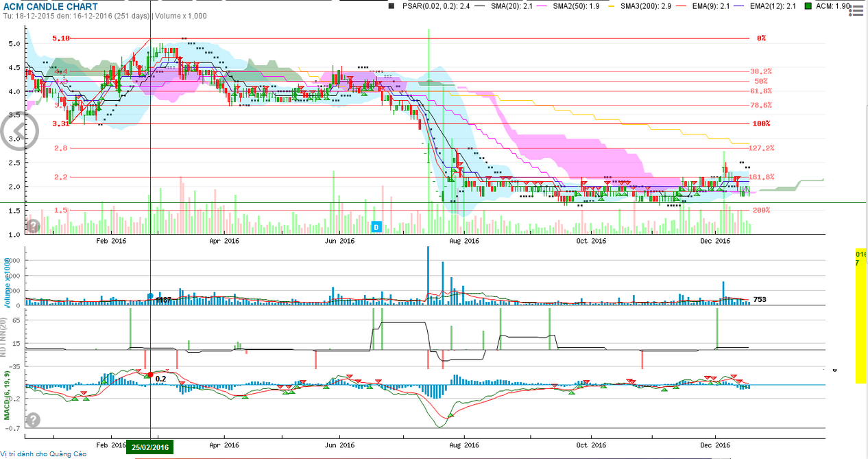Click the ACM CANDLE CHART title

pyautogui.click(x=51, y=6)
